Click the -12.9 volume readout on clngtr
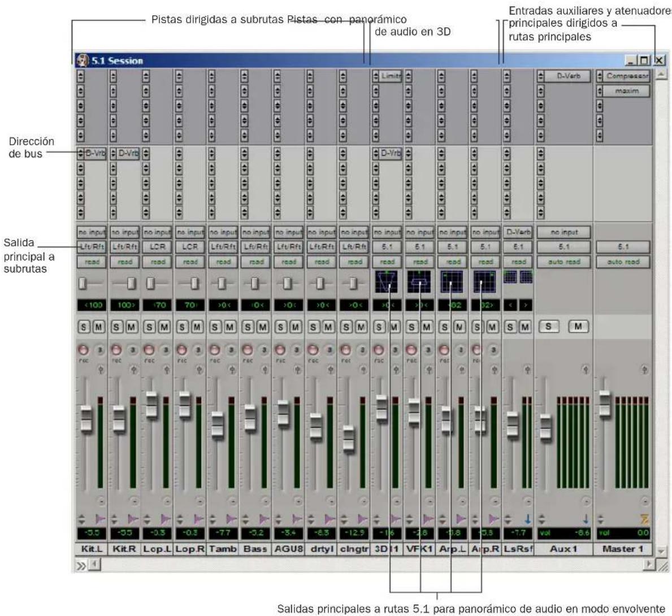 click(x=354, y=533)
